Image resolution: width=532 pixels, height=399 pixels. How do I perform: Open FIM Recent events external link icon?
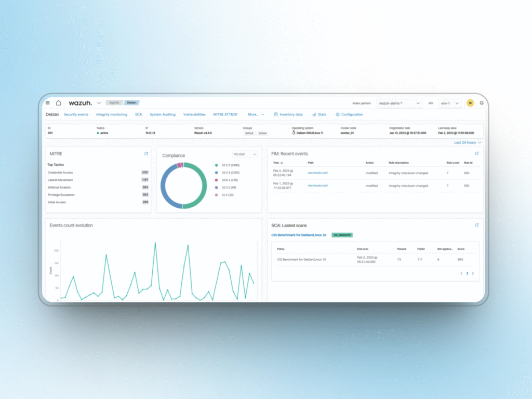pos(477,154)
